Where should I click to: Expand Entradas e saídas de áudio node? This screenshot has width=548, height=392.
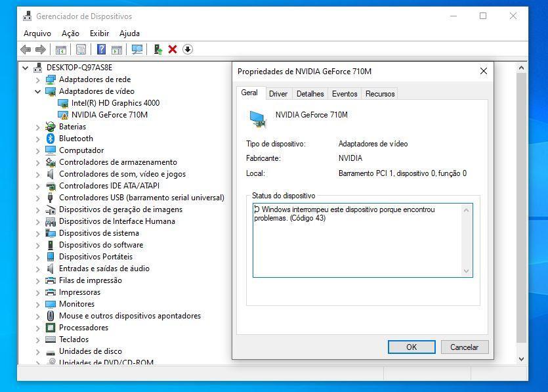[38, 269]
